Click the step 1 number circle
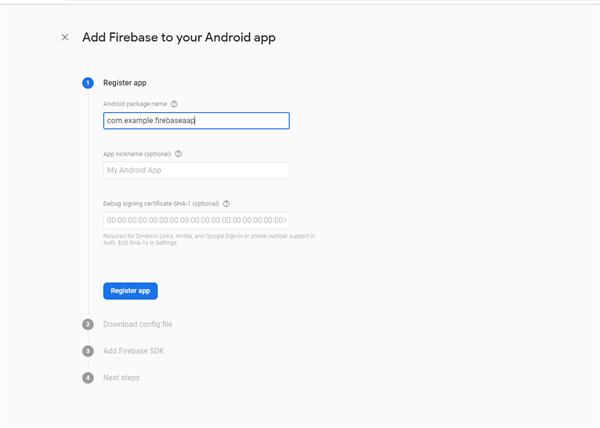Viewport: 600px width, 428px height. (x=88, y=83)
